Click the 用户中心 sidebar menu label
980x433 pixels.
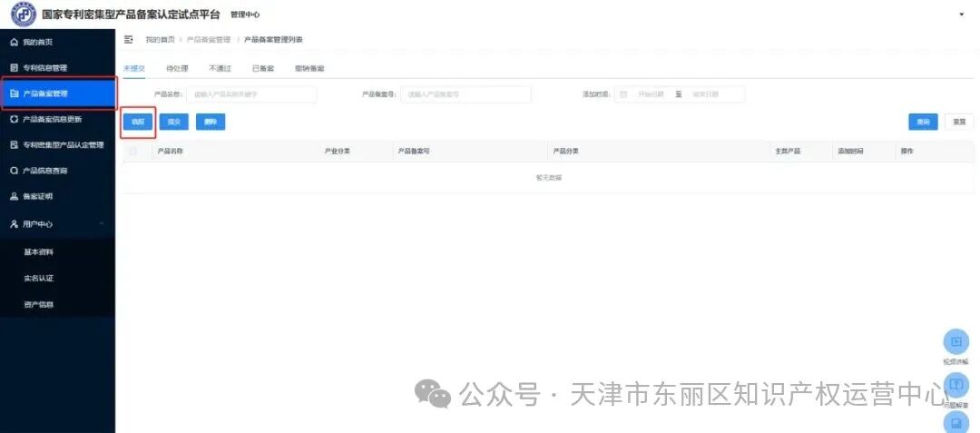[37, 223]
